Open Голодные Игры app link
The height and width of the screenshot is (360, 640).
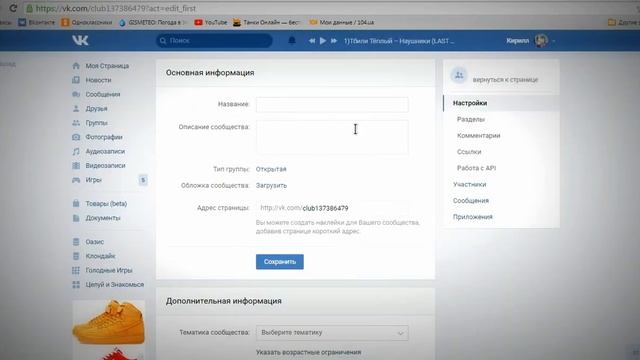point(109,270)
